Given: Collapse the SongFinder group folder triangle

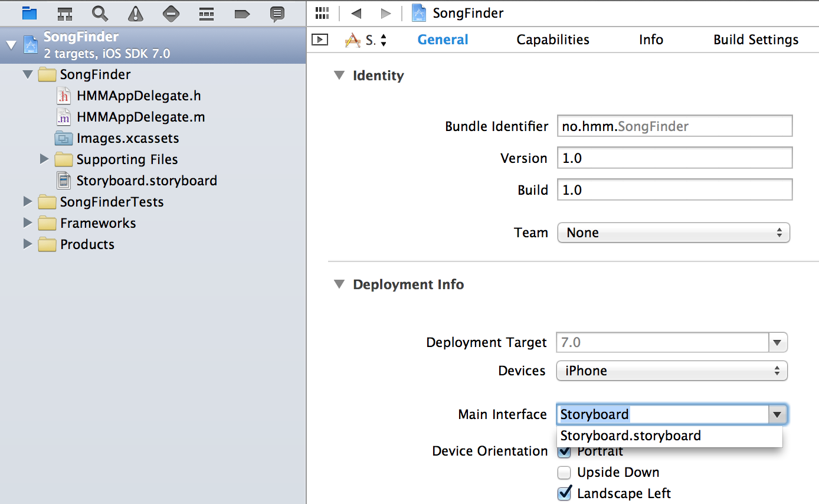Looking at the screenshot, I should click(28, 74).
